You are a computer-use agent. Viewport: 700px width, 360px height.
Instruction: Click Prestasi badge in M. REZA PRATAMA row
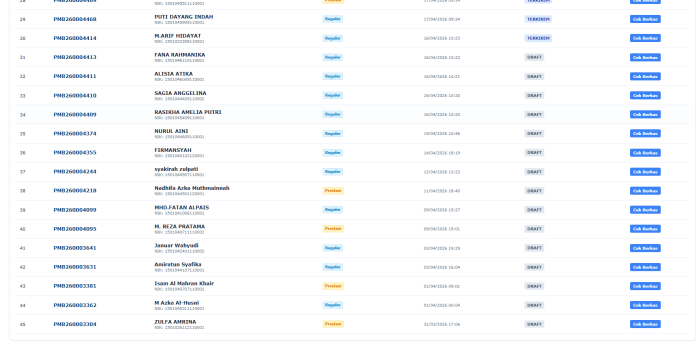coord(333,229)
